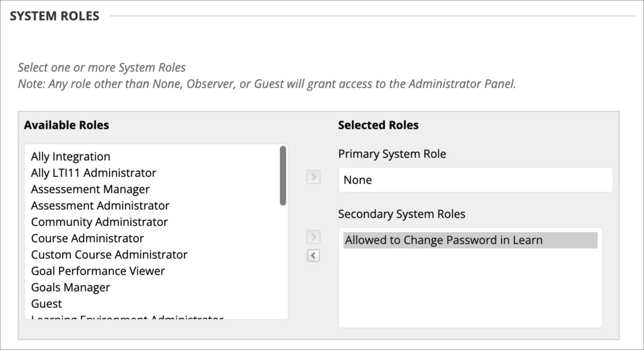Choose Guest from Available Roles
The height and width of the screenshot is (350, 644).
tap(46, 303)
